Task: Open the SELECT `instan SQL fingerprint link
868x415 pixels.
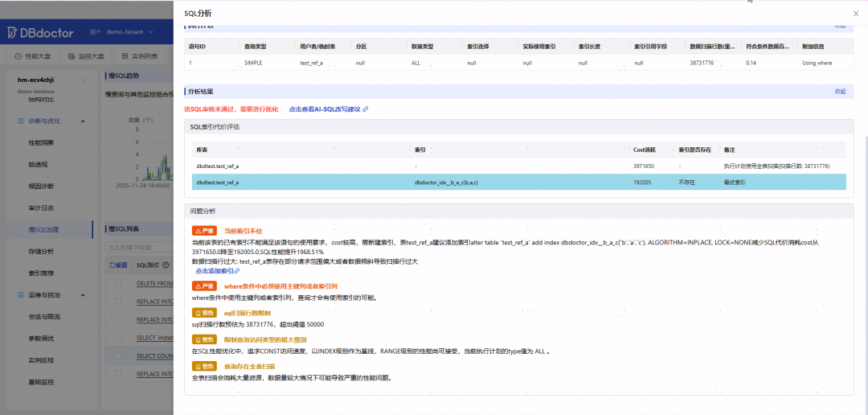Action: [x=155, y=338]
